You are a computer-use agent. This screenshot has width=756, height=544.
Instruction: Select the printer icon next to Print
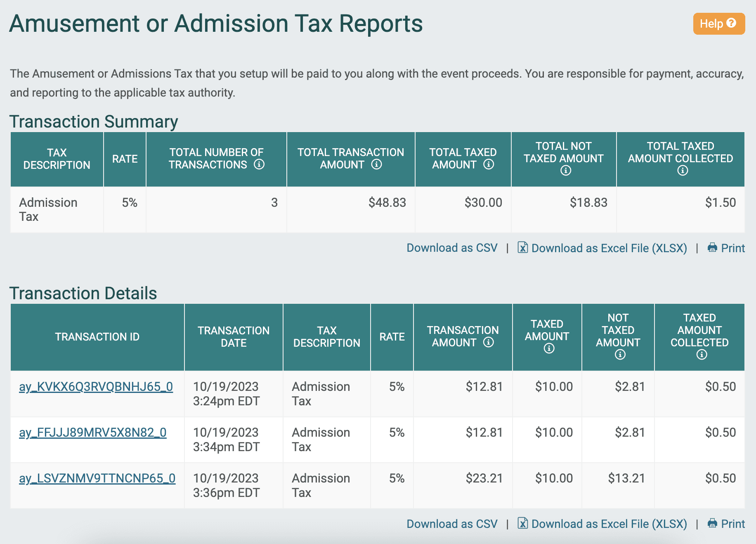tap(712, 248)
